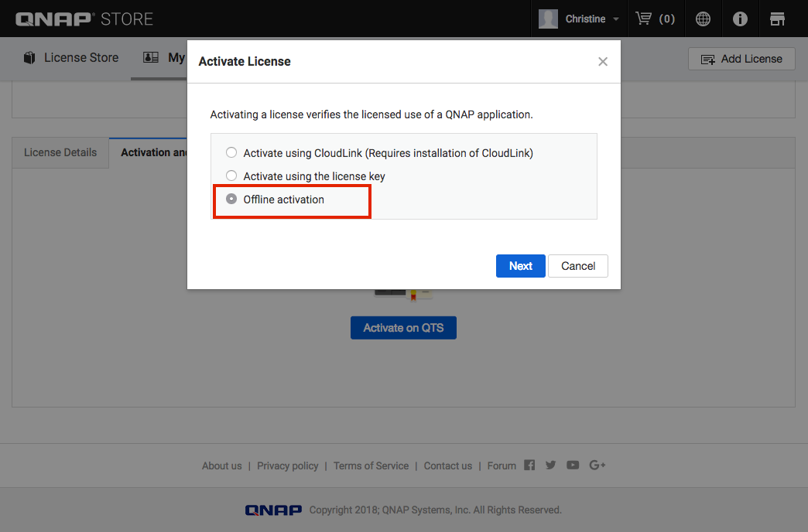This screenshot has height=532, width=808.
Task: Click the cart item count (0)
Action: click(667, 19)
